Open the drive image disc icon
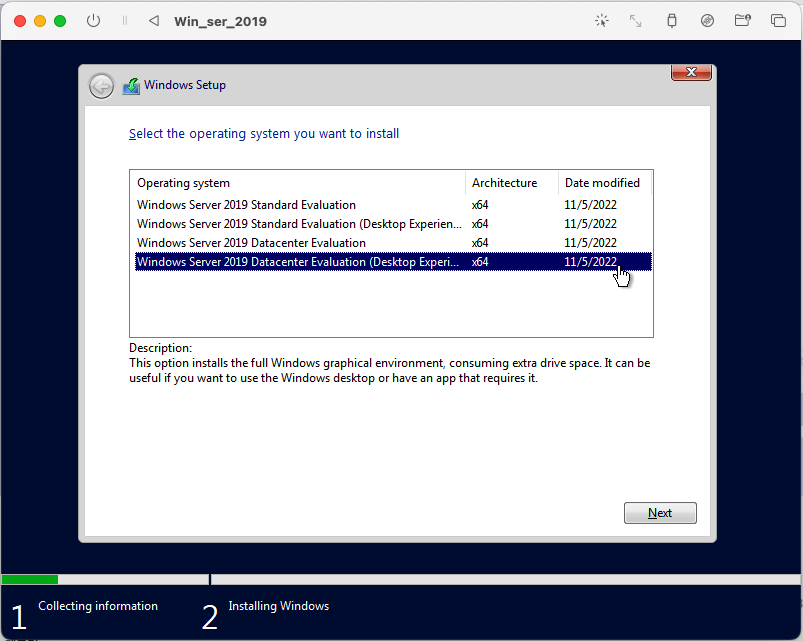 tap(707, 21)
